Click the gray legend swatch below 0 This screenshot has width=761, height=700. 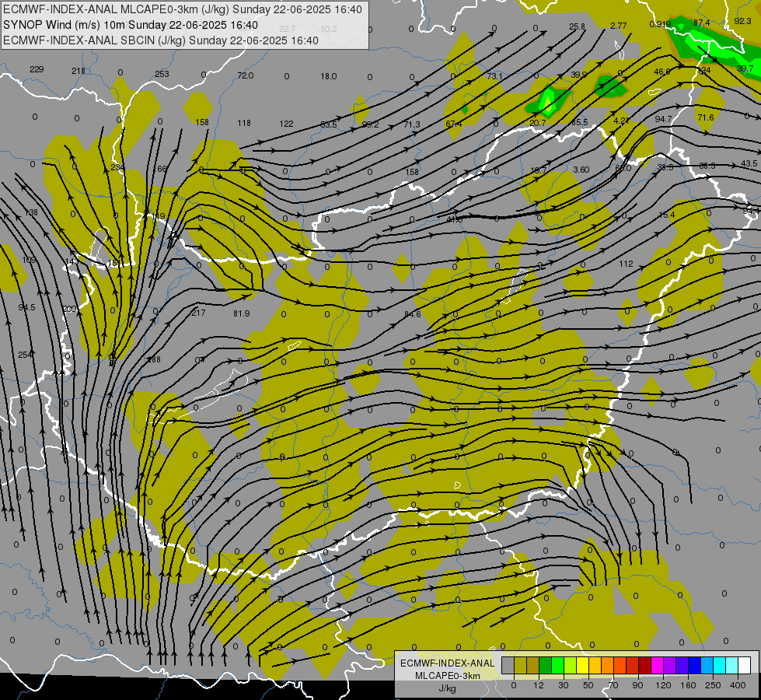(508, 666)
